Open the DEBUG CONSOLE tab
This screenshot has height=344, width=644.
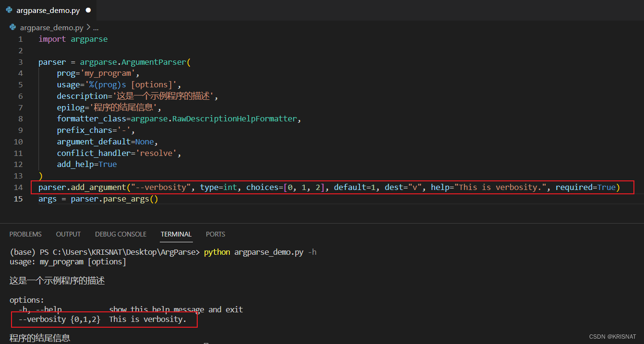pyautogui.click(x=120, y=234)
